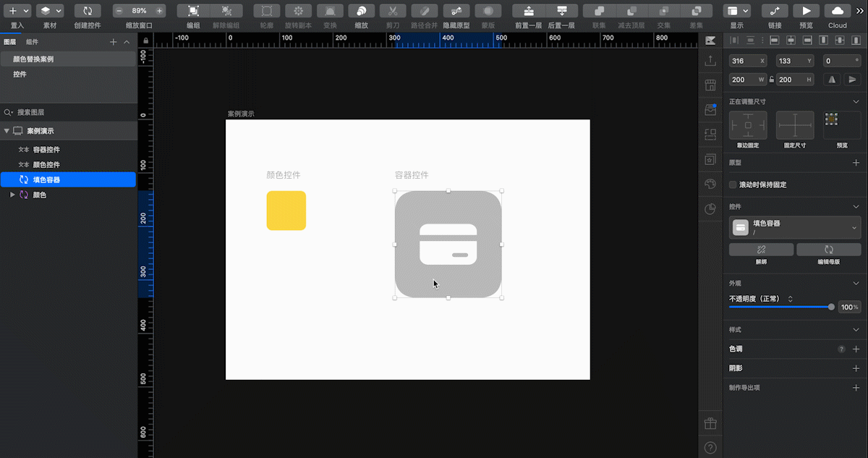Click the 编辑母版 edit master button

pyautogui.click(x=829, y=250)
